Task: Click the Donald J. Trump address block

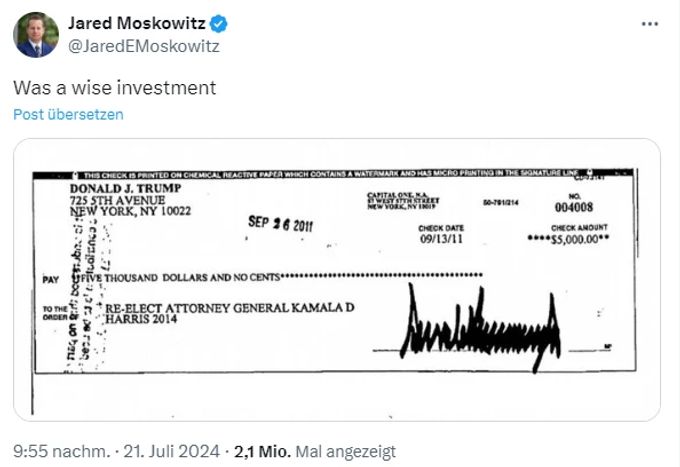Action: (x=130, y=200)
